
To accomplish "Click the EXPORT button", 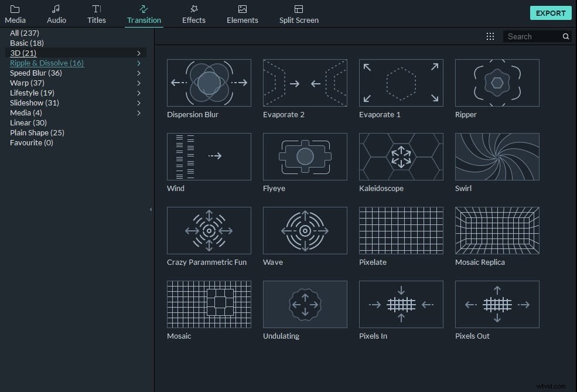I will 550,12.
